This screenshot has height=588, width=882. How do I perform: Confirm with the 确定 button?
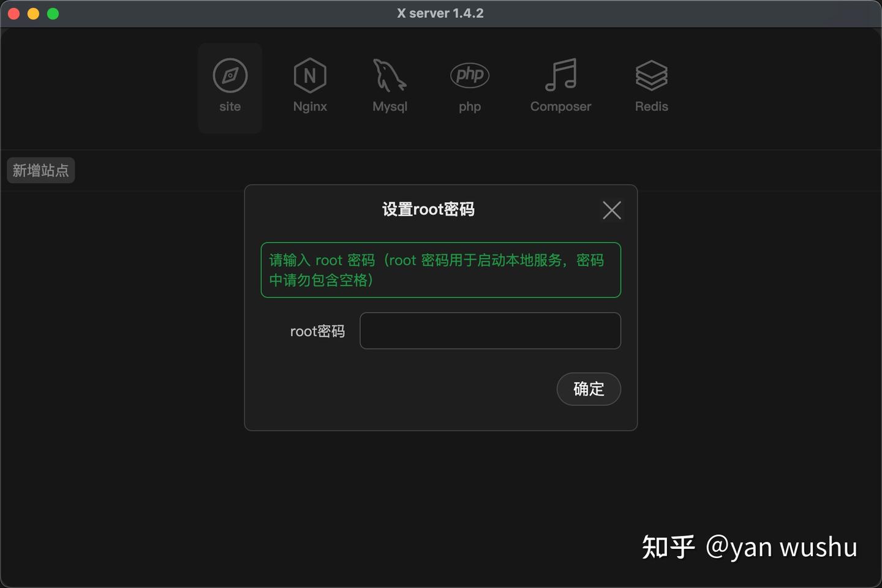point(589,389)
